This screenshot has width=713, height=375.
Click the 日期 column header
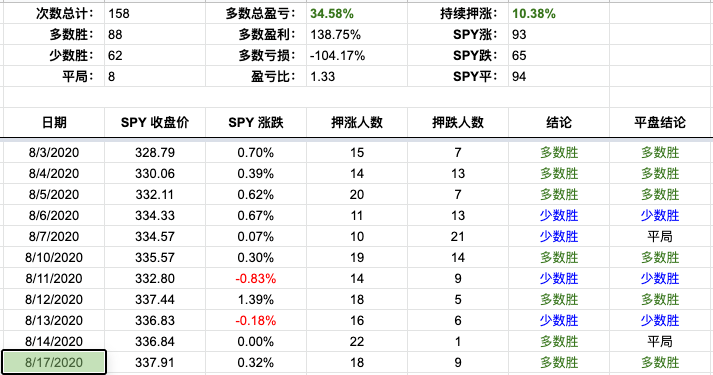click(54, 122)
